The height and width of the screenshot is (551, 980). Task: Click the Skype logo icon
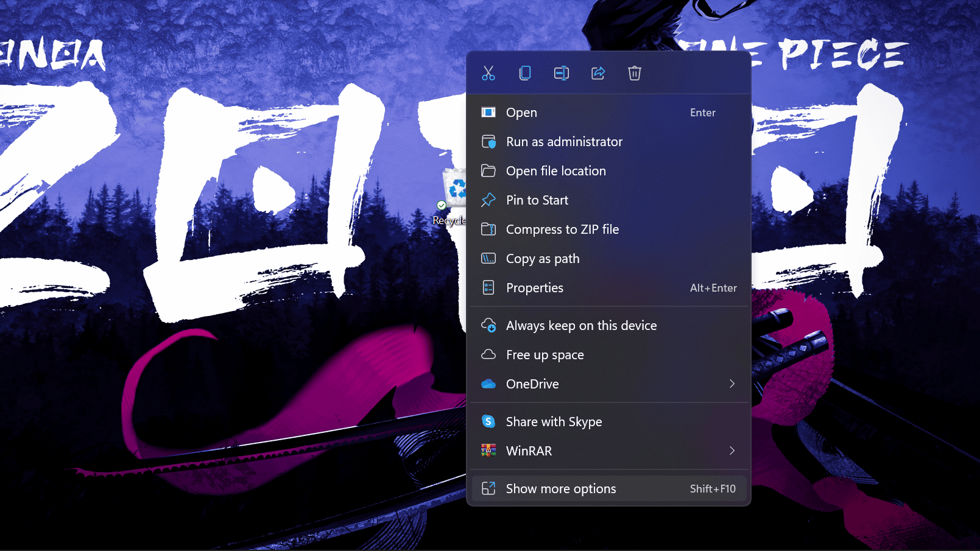point(488,421)
